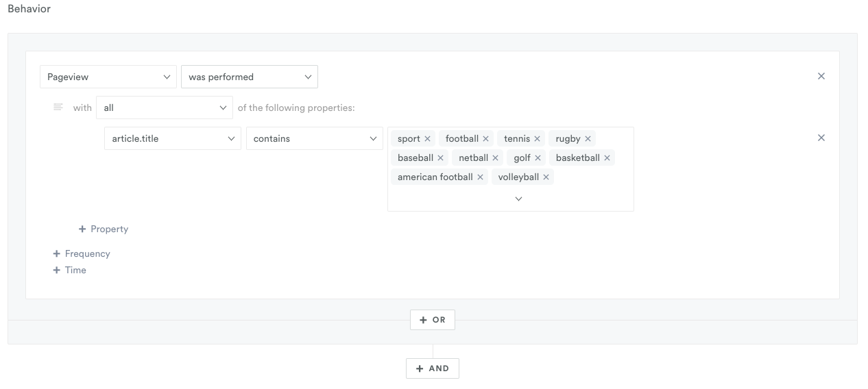Remove the rugby tag
The width and height of the screenshot is (868, 389).
(588, 139)
